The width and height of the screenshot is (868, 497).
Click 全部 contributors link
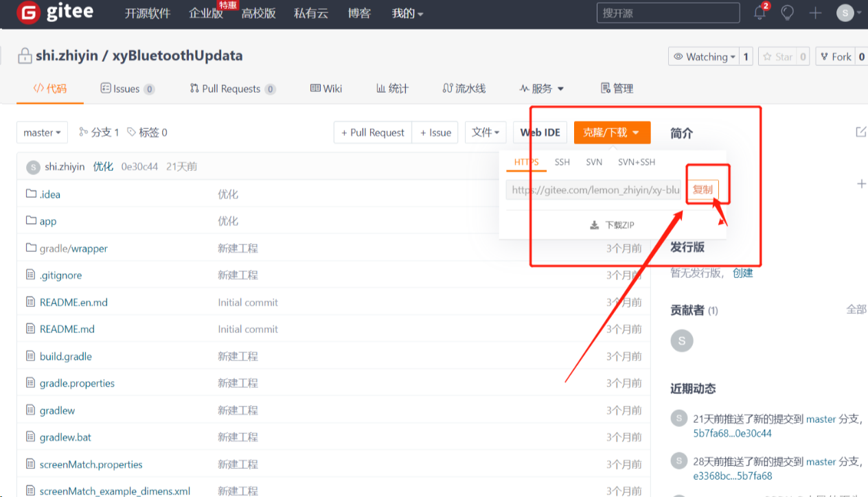(x=856, y=310)
